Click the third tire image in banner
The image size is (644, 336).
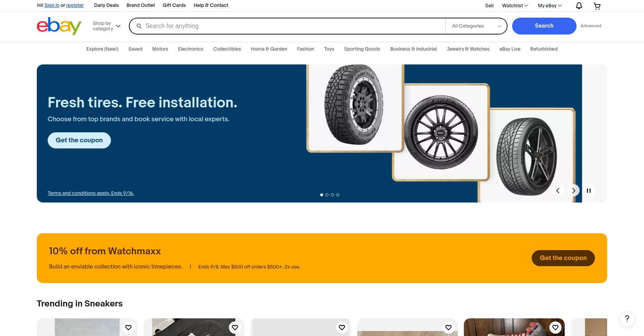tap(527, 155)
